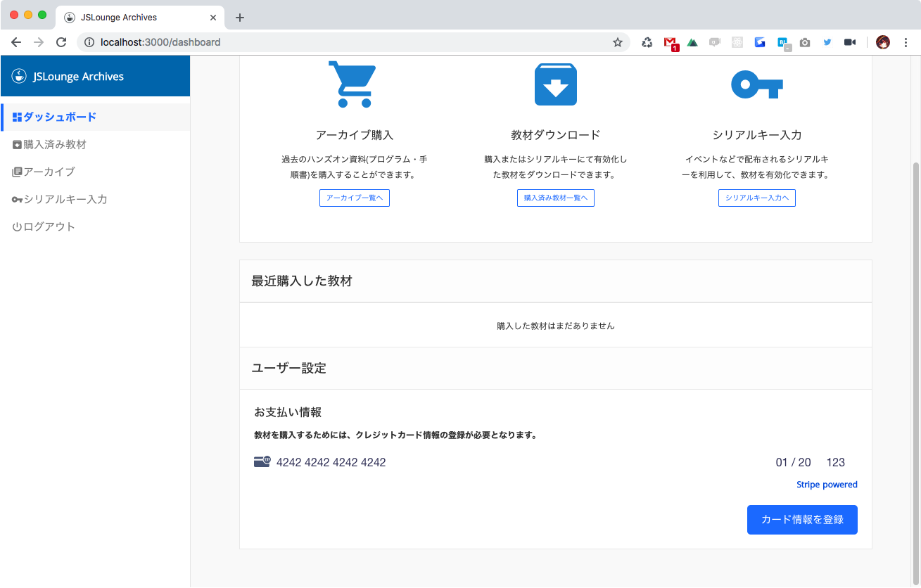Select the ダッシュボード grid icon in sidebar

pos(16,117)
